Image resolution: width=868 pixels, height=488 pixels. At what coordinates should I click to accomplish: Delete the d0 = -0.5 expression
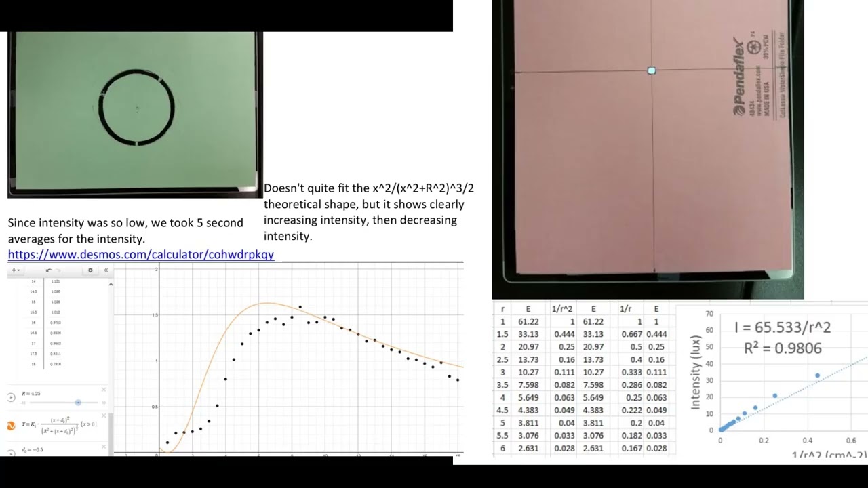click(104, 447)
